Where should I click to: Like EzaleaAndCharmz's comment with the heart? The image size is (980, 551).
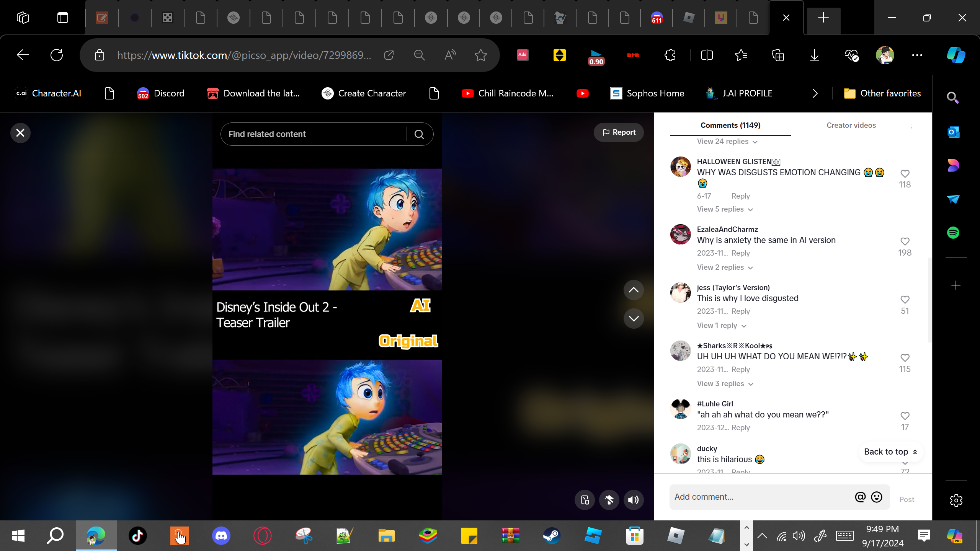(x=905, y=241)
